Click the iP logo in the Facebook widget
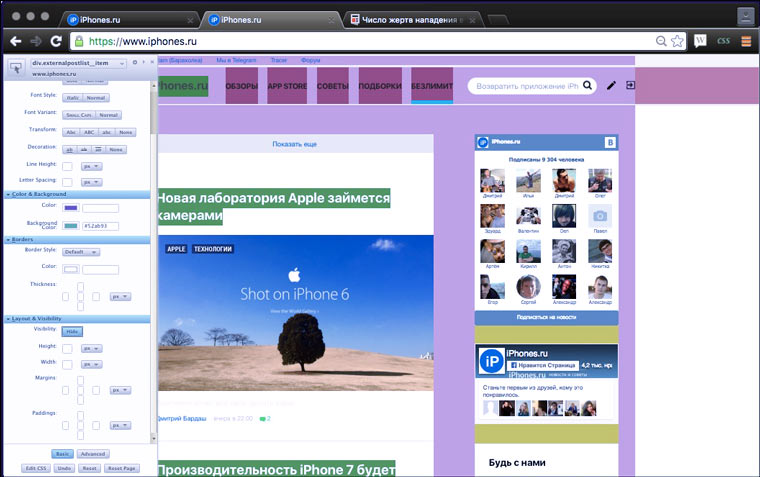760x477 pixels. (491, 361)
